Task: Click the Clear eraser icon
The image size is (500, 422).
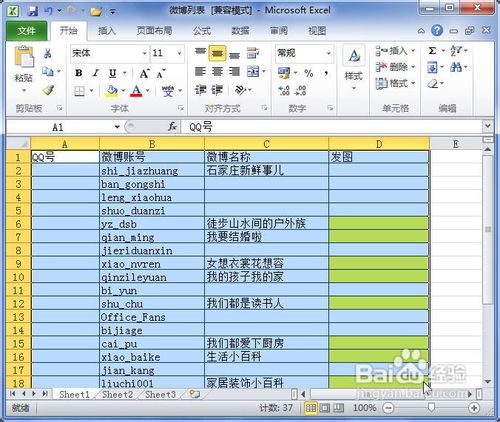Action: pos(433,84)
